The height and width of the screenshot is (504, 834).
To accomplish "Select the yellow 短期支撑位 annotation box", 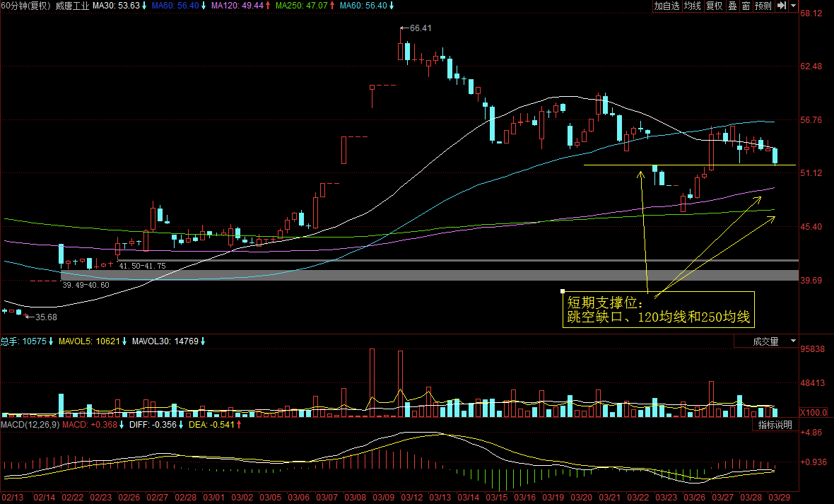I will [x=658, y=310].
